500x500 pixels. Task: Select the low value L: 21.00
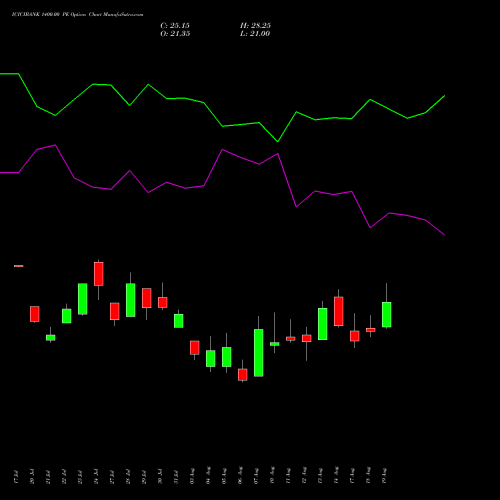point(255,34)
